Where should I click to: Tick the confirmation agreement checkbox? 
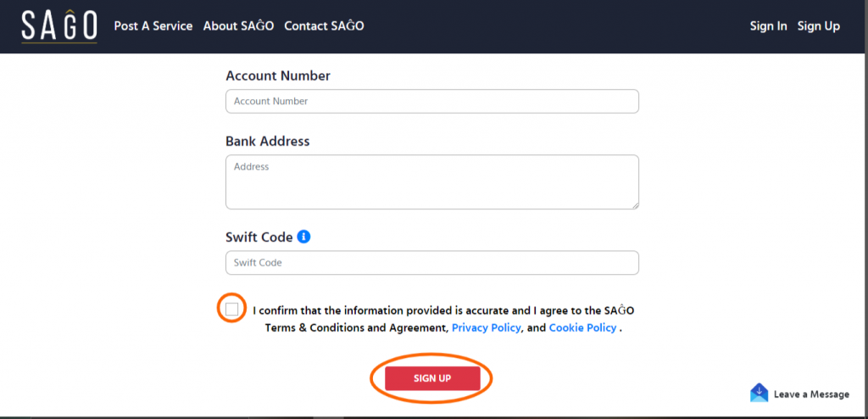click(x=232, y=309)
